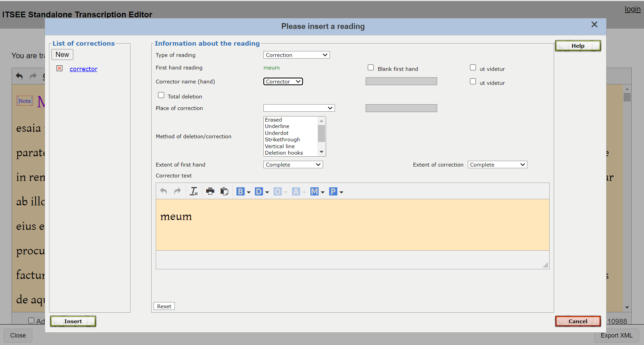Click main editor vertical scrollbar thumb
This screenshot has height=345, width=644.
[627, 97]
